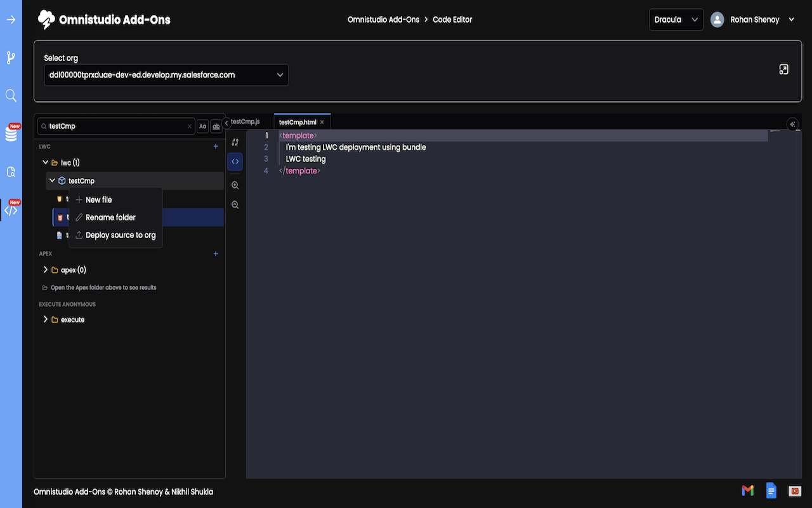812x508 pixels.
Task: Click the 'LWC testing' line in editor
Action: (306, 159)
